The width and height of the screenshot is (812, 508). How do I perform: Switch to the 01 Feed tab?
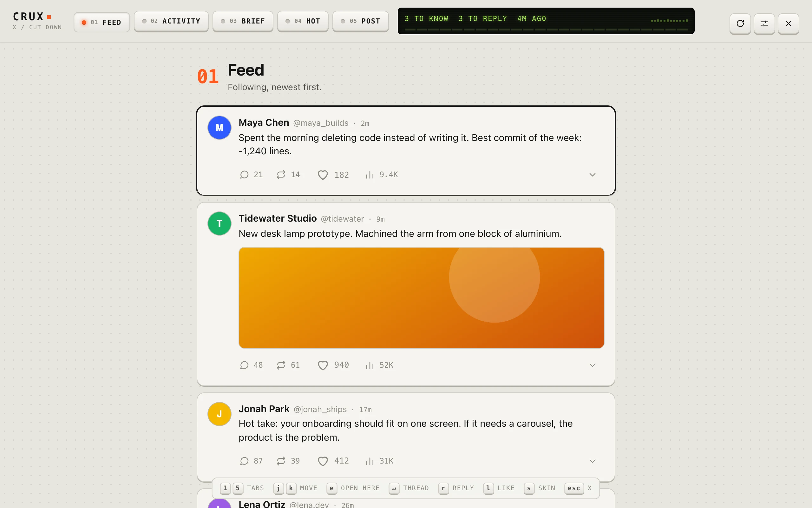tap(102, 22)
